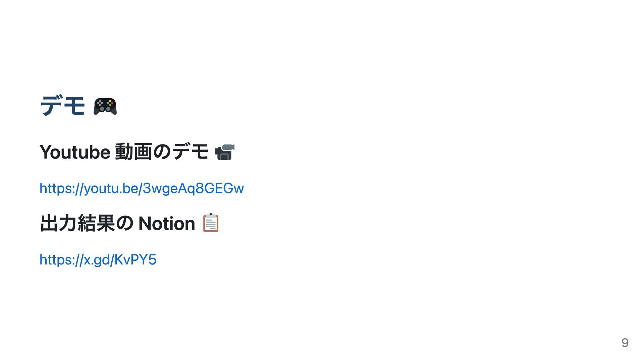
Task: Click the game controller emoji
Action: [x=105, y=106]
